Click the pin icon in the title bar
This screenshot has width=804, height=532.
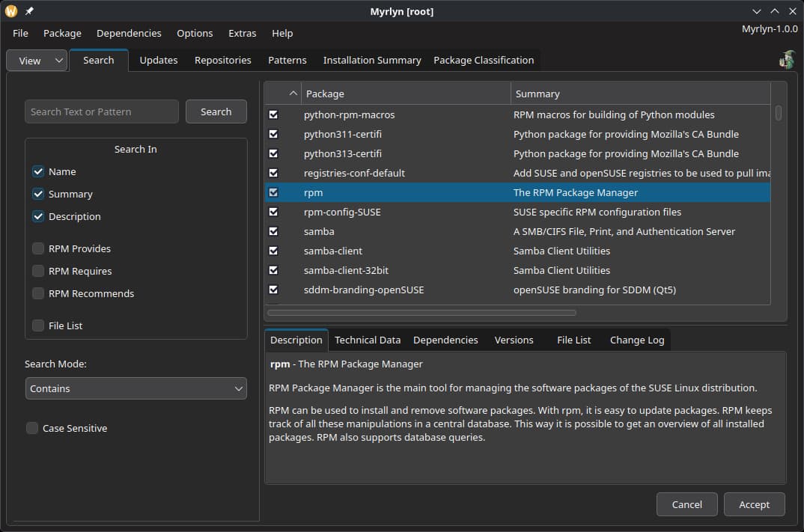[x=28, y=11]
